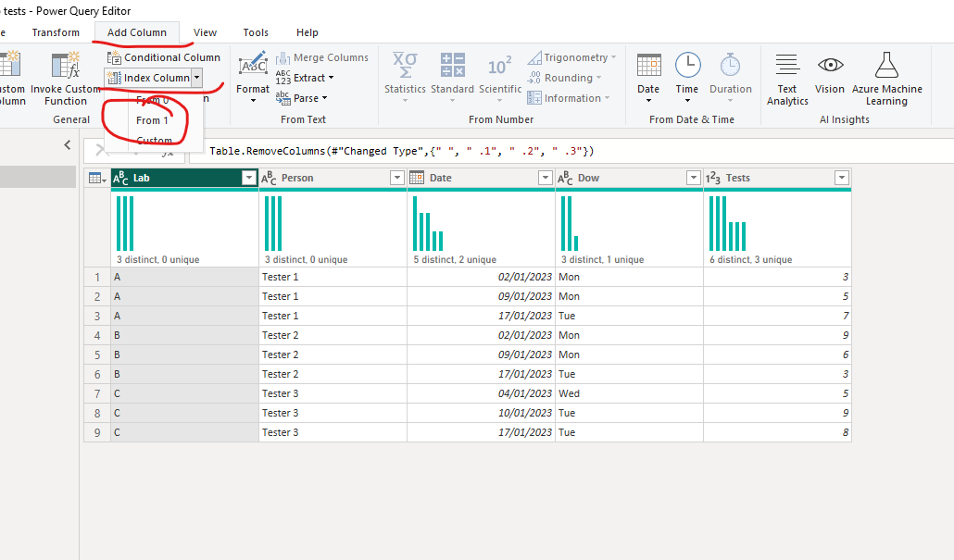Click Tests value 8
The width and height of the screenshot is (954, 560).
pyautogui.click(x=778, y=432)
